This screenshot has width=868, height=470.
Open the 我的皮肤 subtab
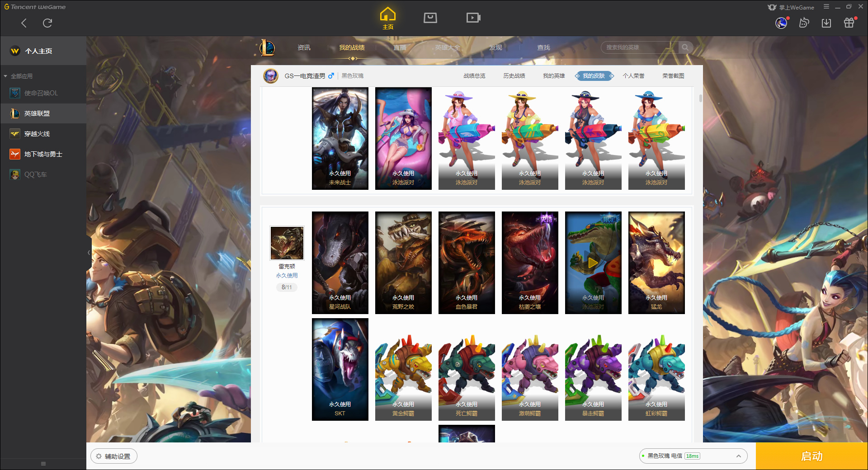click(x=594, y=76)
